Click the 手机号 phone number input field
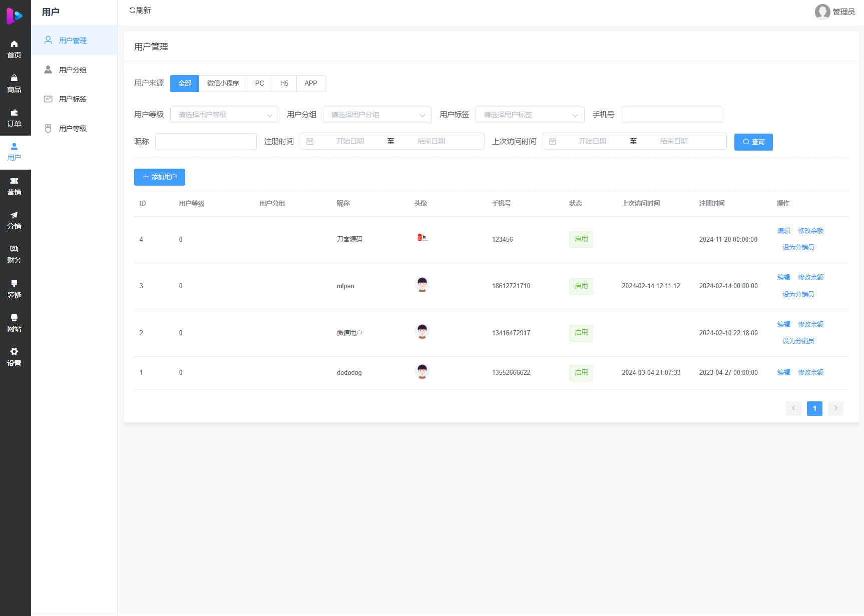This screenshot has width=864, height=616. pyautogui.click(x=671, y=115)
